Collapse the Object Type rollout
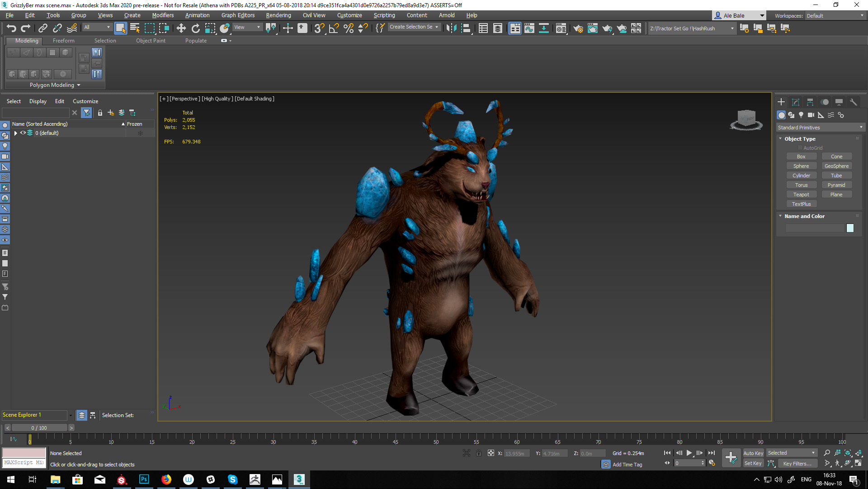This screenshot has height=489, width=868. [780, 138]
